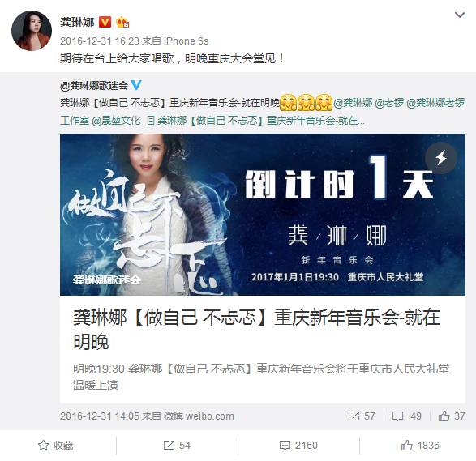Toggle 收藏 favorite star
476x461 pixels.
56,446
